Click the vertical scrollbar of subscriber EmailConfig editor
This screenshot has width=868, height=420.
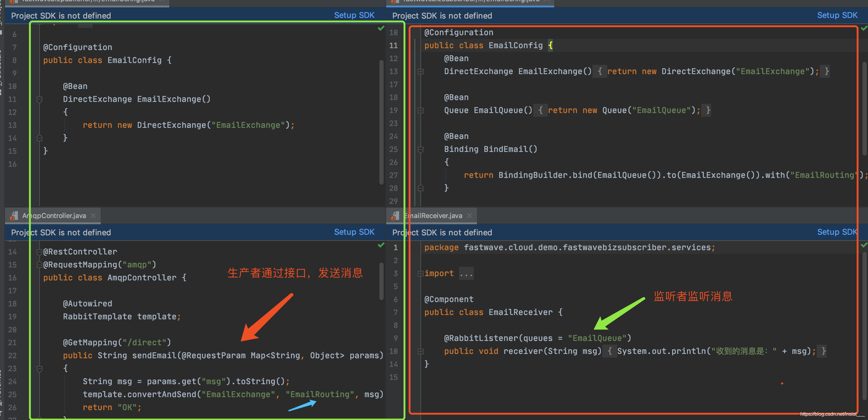point(865,108)
